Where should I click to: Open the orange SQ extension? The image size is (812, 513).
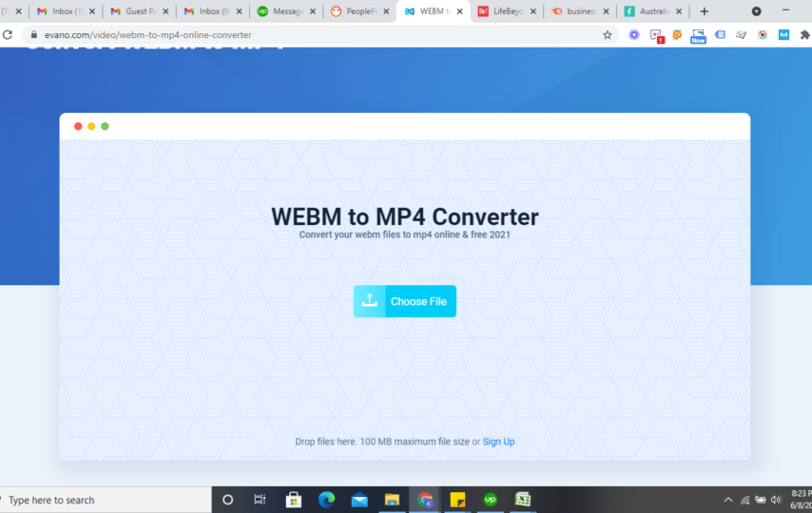point(677,35)
